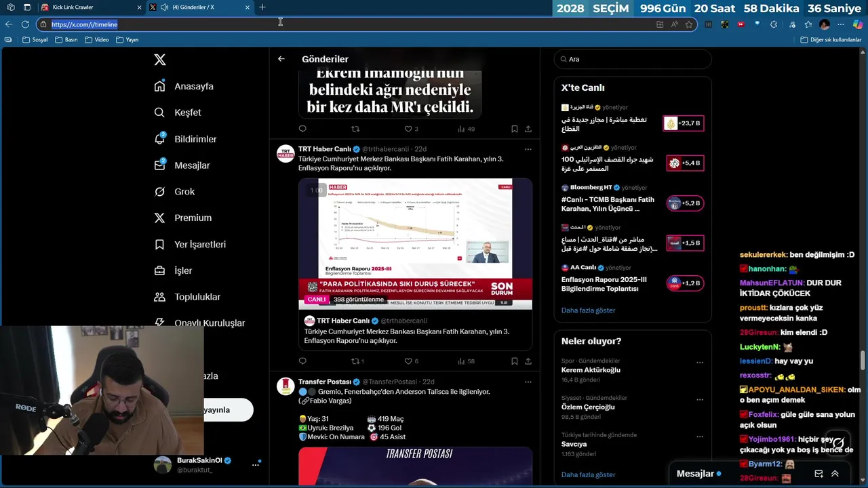Share the TRT Haber Canlı post
The width and height of the screenshot is (868, 488).
(x=528, y=361)
